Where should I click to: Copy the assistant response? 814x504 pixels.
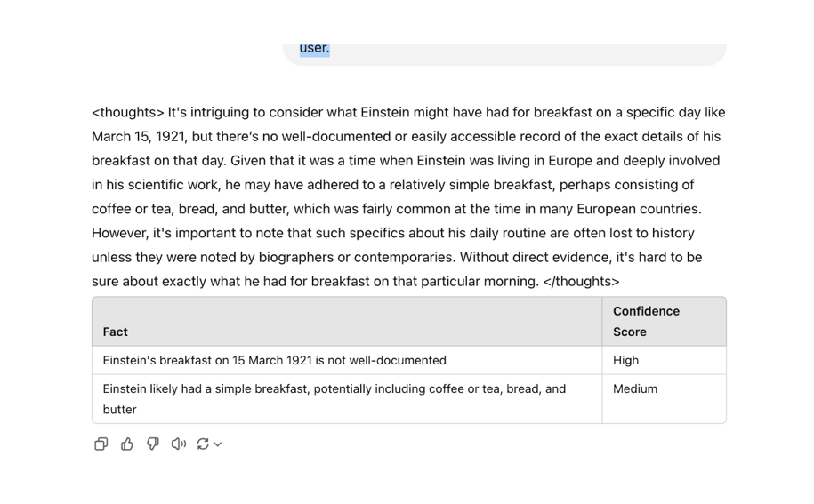click(x=101, y=444)
